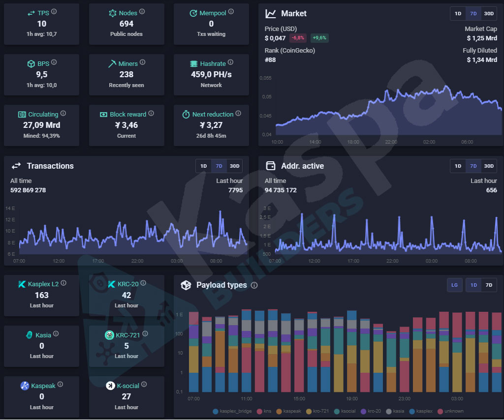Click the #88 CoinGecko rank value

point(270,60)
